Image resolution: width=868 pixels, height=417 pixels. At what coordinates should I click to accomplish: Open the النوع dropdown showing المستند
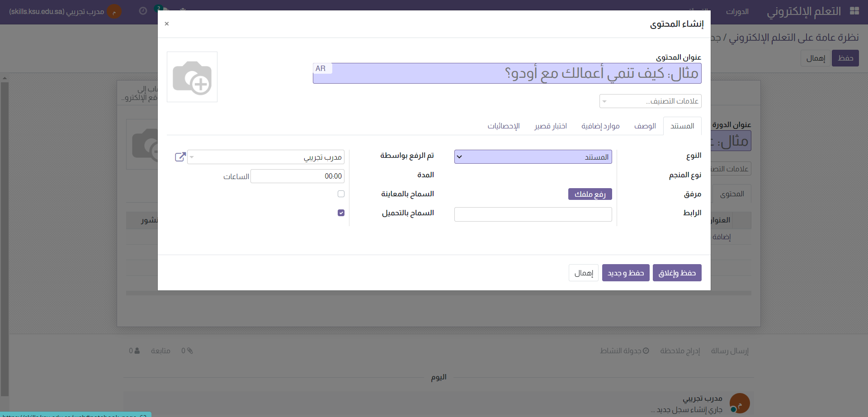pyautogui.click(x=533, y=157)
